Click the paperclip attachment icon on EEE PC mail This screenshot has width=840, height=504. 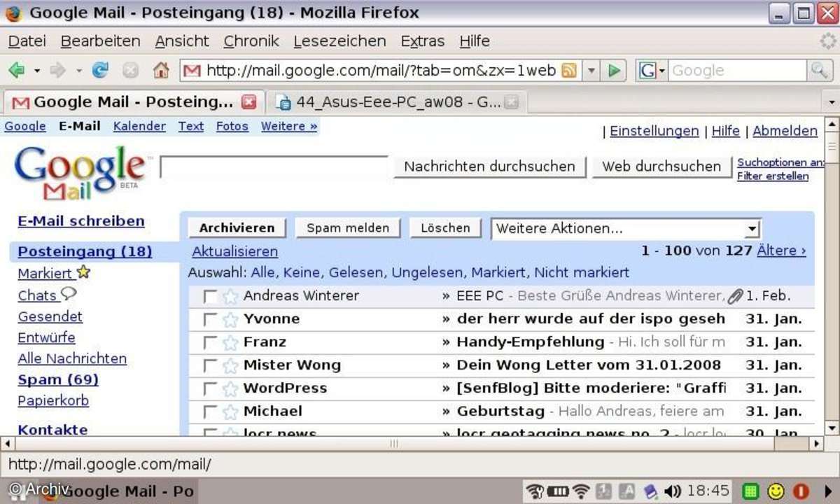(734, 296)
